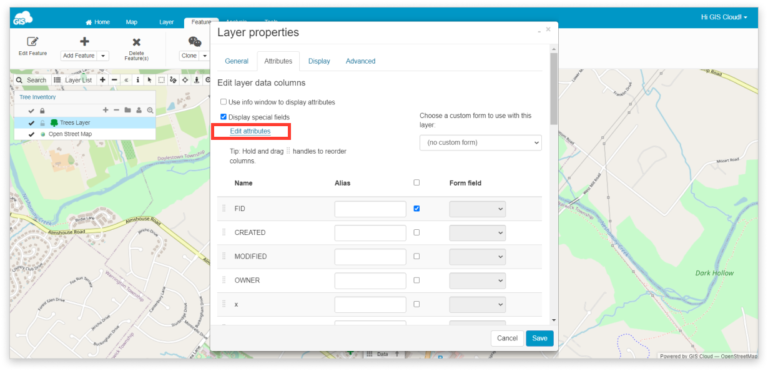Screen dimensions: 768x371
Task: Open Search in the map toolbar
Action: coord(32,80)
